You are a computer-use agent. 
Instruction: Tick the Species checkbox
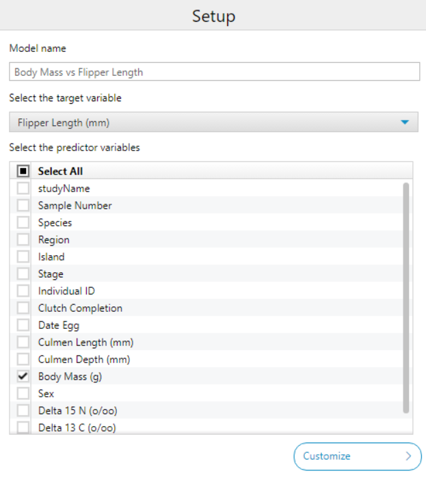pyautogui.click(x=23, y=223)
